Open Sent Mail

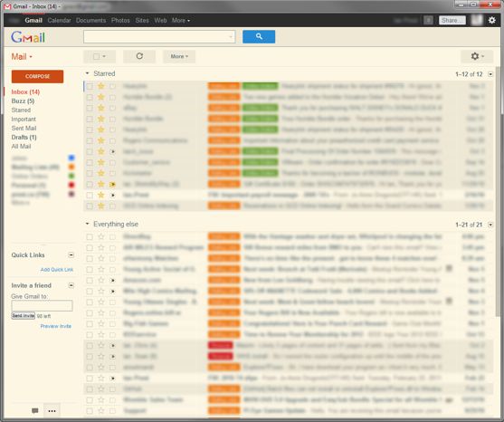[x=24, y=128]
